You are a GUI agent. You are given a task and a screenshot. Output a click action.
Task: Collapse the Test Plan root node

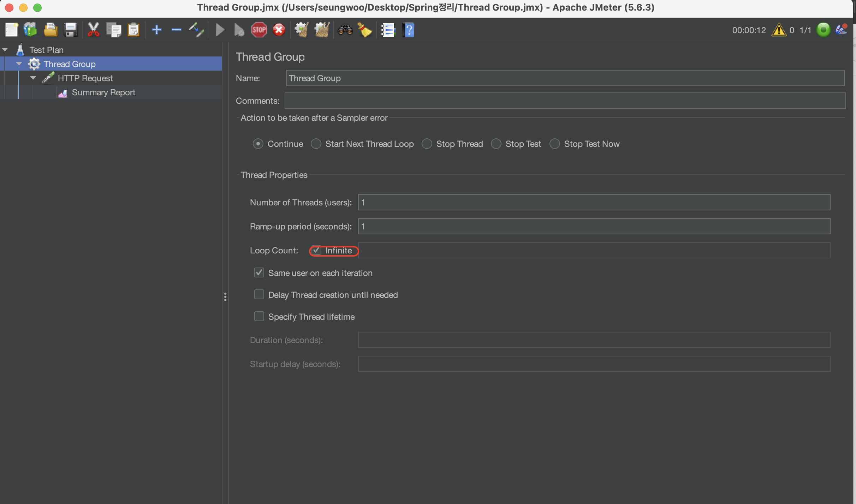point(5,50)
